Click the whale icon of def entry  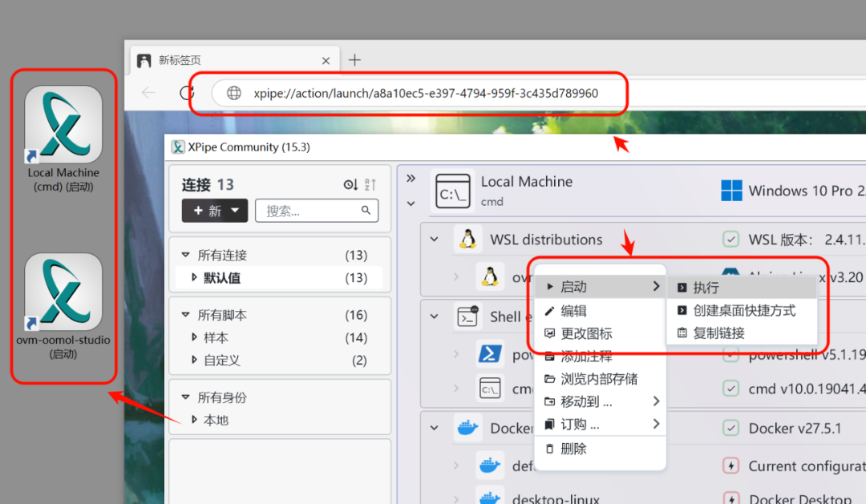(490, 466)
